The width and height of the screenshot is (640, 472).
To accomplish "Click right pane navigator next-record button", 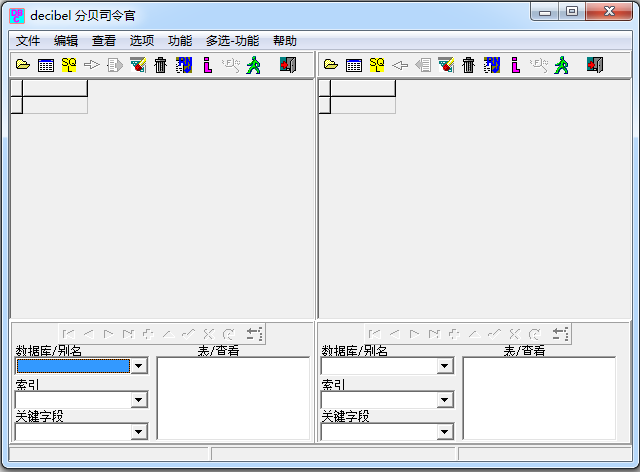I will click(x=414, y=334).
